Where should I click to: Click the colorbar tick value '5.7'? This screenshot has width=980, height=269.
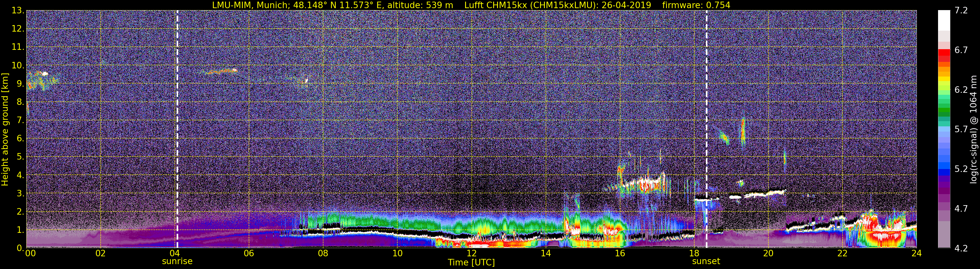[961, 130]
